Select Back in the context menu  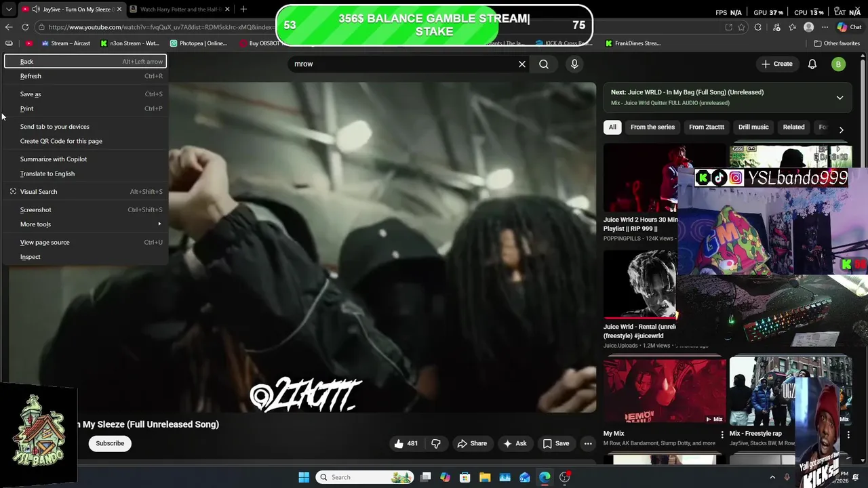click(85, 62)
